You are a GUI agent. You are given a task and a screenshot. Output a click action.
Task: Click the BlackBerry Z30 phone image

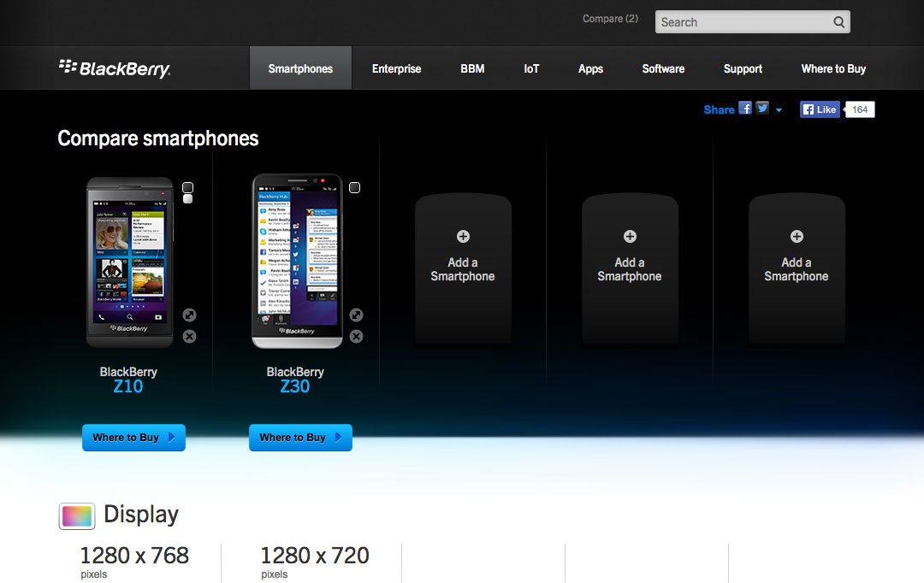[x=297, y=261]
